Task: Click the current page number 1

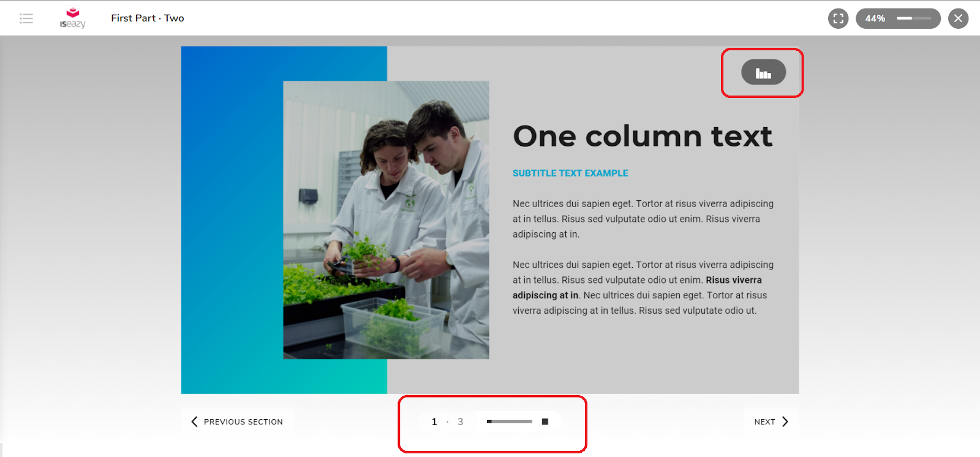Action: pos(434,421)
